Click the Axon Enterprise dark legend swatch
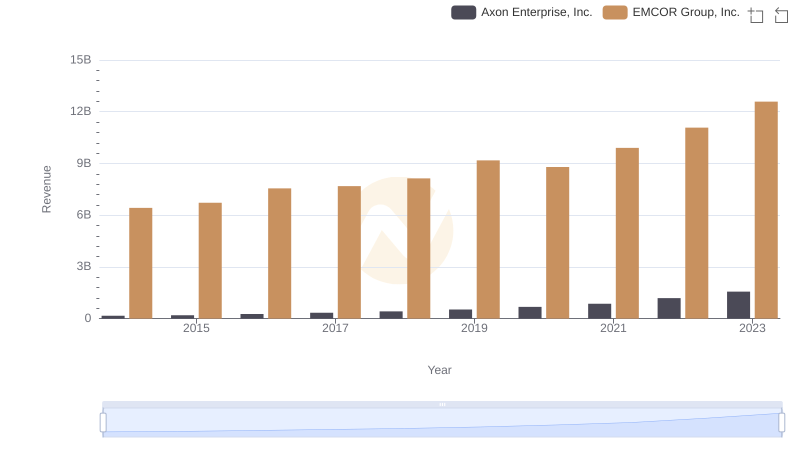 [x=463, y=12]
